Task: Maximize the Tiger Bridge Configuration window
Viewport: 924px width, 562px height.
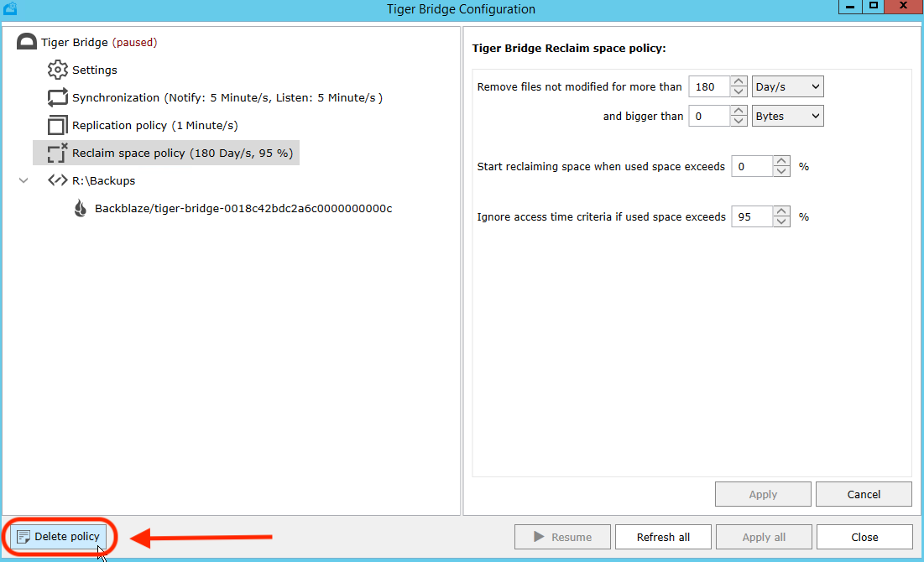Action: pos(874,7)
